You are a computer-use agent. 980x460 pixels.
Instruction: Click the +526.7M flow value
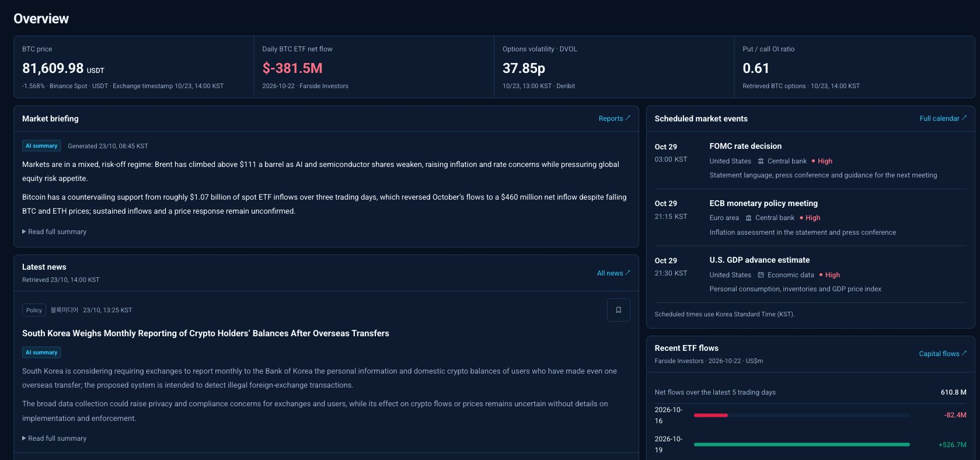coord(953,445)
